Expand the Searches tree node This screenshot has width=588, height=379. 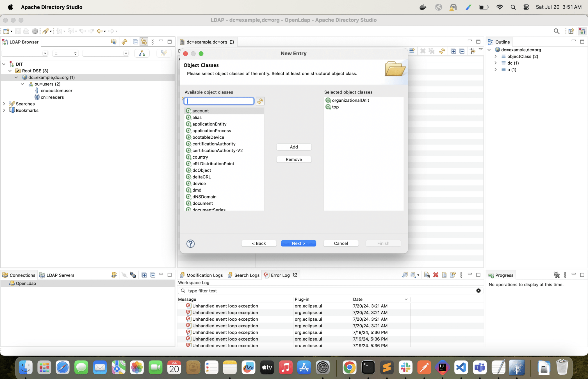click(4, 104)
